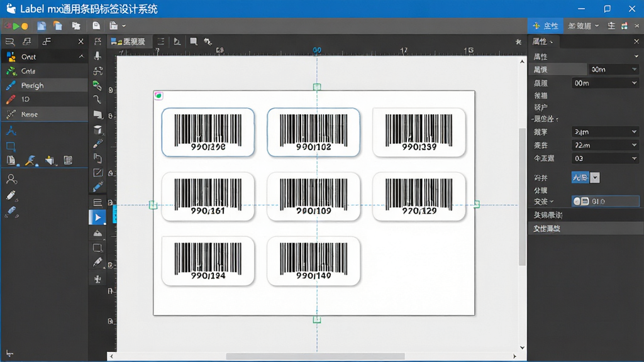Collapse the Cnet group with chevron
Viewport: 644px width, 362px height.
pyautogui.click(x=81, y=57)
